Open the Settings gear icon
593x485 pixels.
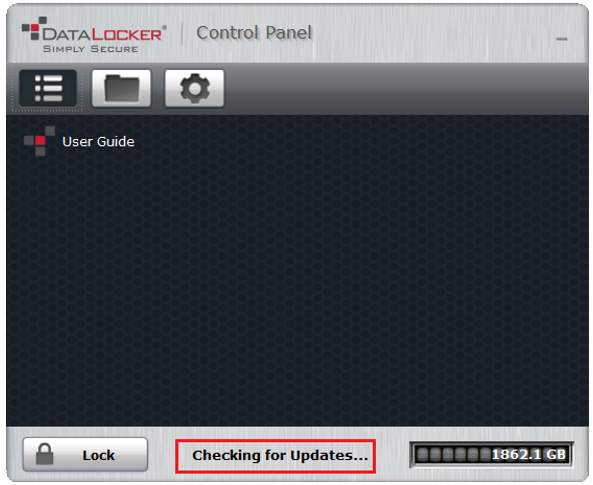click(x=195, y=89)
